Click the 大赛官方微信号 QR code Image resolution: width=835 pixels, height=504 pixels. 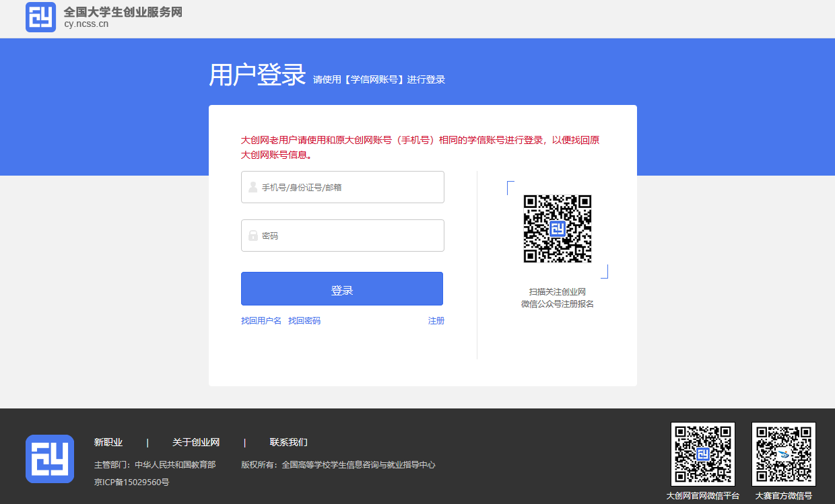(784, 454)
